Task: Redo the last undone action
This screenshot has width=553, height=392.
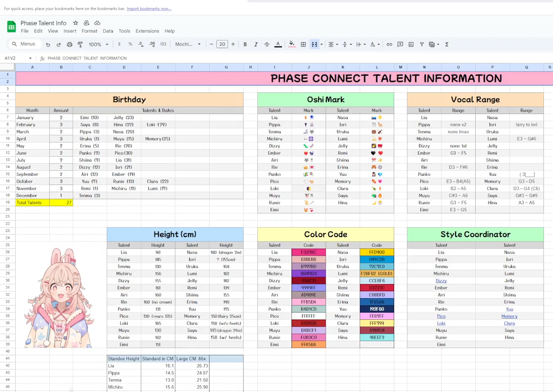Action: (x=59, y=44)
